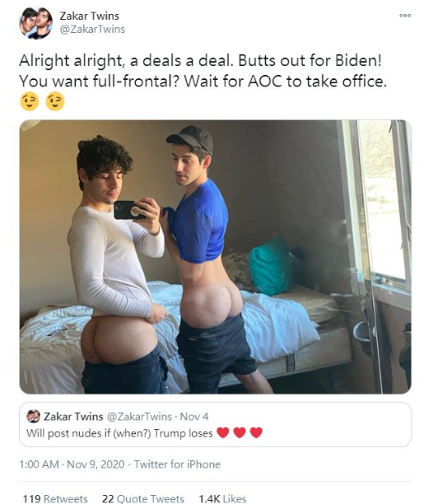Screen dimensions: 438x504
Task: Click the profile avatar beside the tweet author name
Action: coord(35,23)
